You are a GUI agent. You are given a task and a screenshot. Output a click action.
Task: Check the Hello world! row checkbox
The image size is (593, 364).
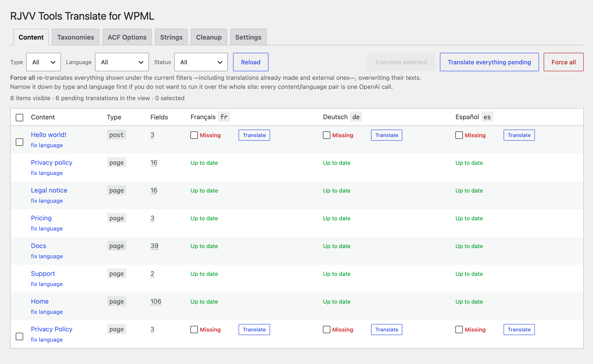pyautogui.click(x=19, y=142)
